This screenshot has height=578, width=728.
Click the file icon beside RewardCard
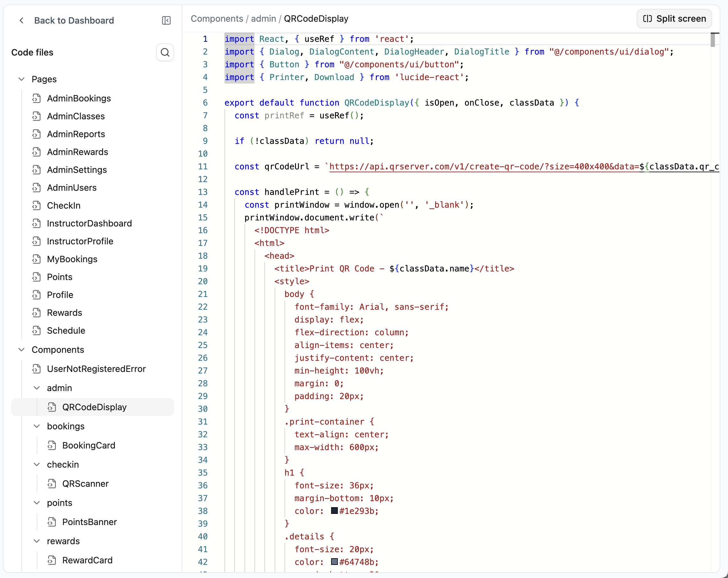point(52,560)
